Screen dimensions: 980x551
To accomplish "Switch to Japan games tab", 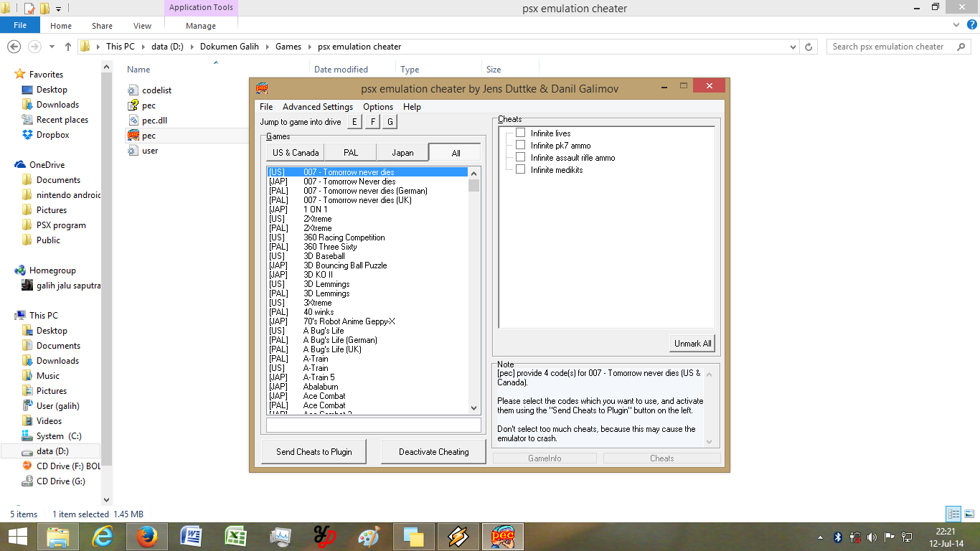I will [402, 152].
